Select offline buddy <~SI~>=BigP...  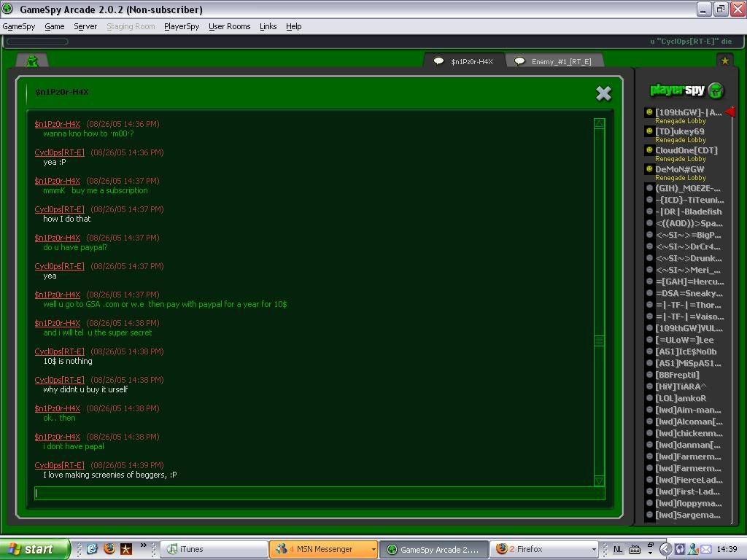[x=688, y=235]
